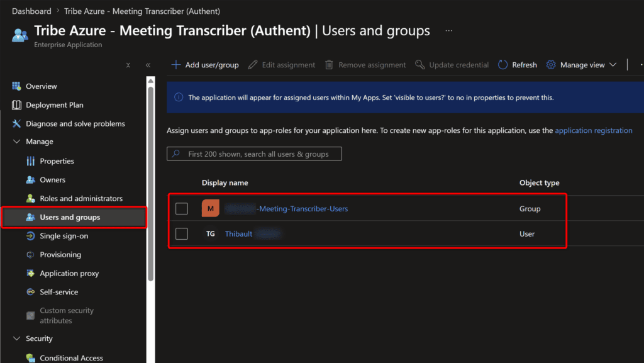Click the sidebar scrollbar thumb
This screenshot has width=644, height=363.
pos(151,184)
